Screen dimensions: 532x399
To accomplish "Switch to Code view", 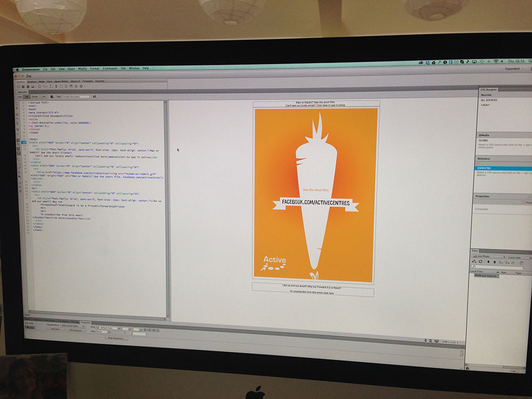I will click(x=19, y=97).
